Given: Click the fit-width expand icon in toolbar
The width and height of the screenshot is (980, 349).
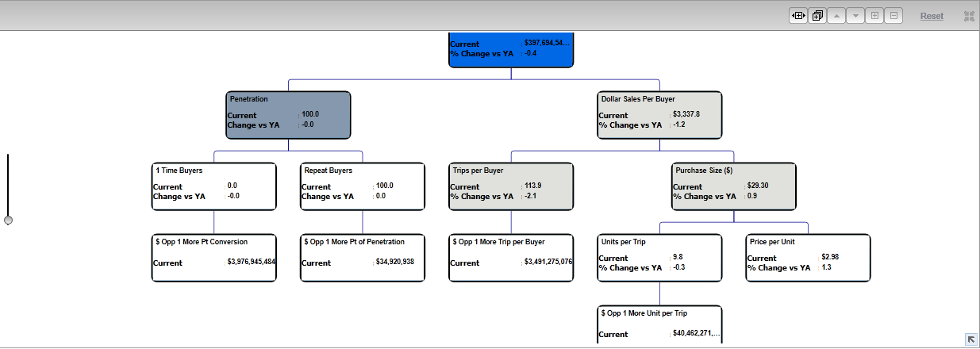Looking at the screenshot, I should [797, 16].
